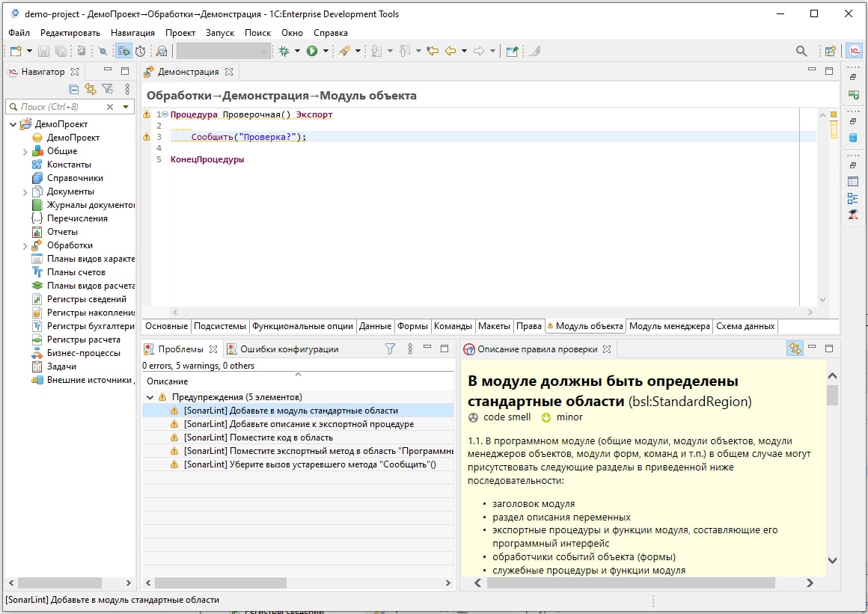Click the green Run (play) icon
Image resolution: width=868 pixels, height=614 pixels.
312,51
